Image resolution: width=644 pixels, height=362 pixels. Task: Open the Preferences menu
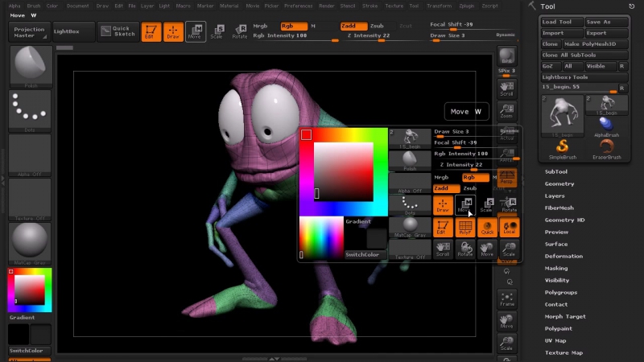pyautogui.click(x=299, y=6)
